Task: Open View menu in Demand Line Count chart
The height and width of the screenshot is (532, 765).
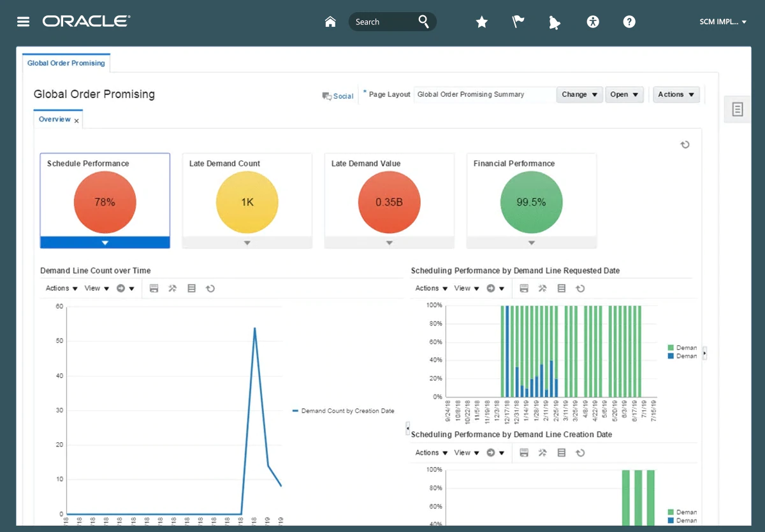Action: pos(96,289)
